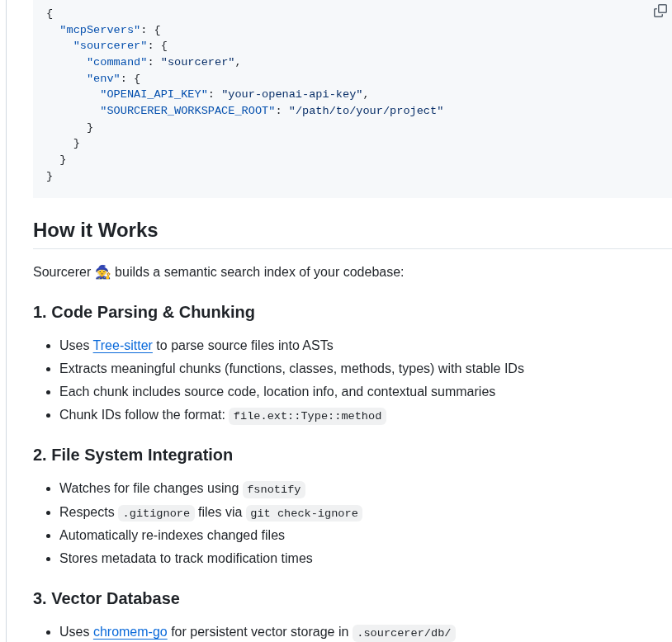The height and width of the screenshot is (642, 672).
Task: Open the Tree-sitter link
Action: click(122, 346)
